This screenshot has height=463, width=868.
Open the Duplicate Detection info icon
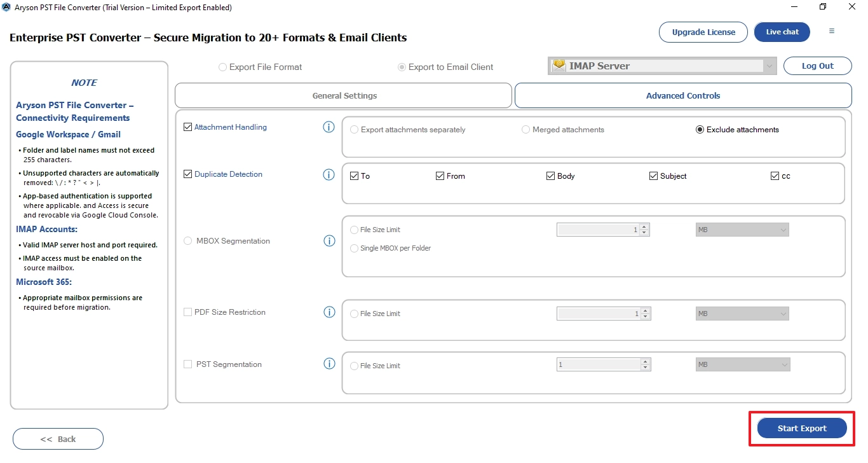[x=329, y=174]
